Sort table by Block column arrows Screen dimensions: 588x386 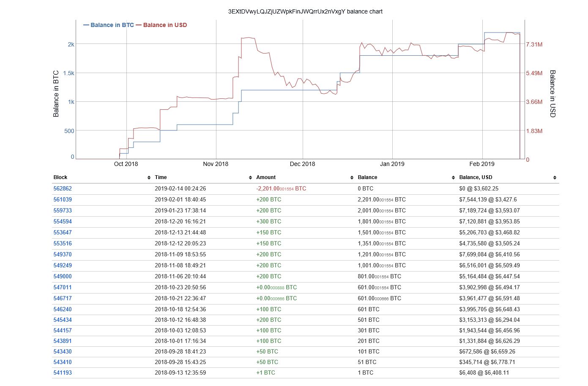tap(149, 178)
